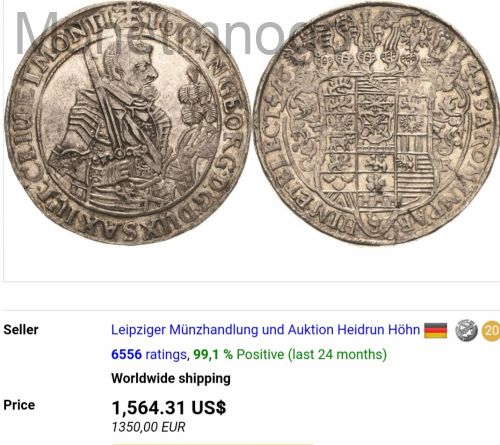Click the German flag icon beside seller name
Screen dimensions: 500x445
coord(435,331)
